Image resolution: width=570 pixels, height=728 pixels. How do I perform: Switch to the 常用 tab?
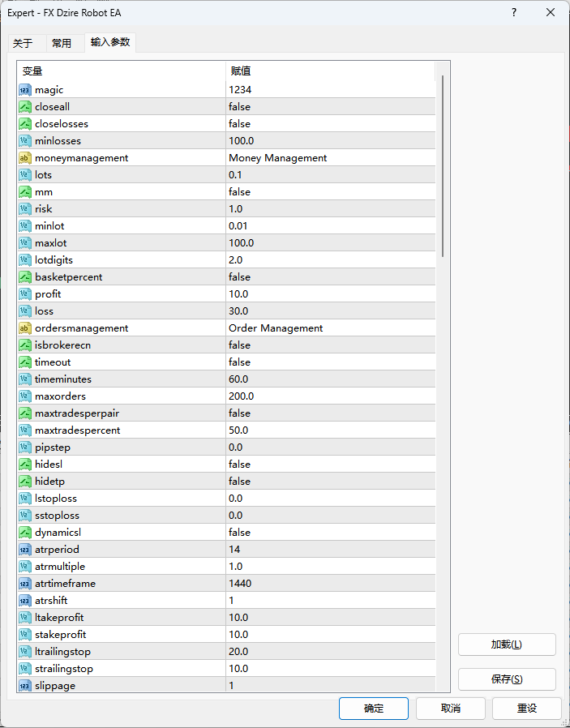pos(65,43)
